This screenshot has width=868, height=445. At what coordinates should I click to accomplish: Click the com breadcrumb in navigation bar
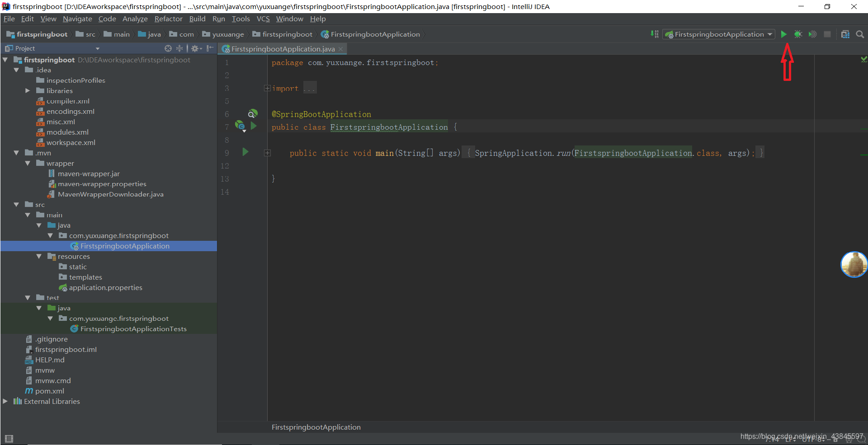182,34
